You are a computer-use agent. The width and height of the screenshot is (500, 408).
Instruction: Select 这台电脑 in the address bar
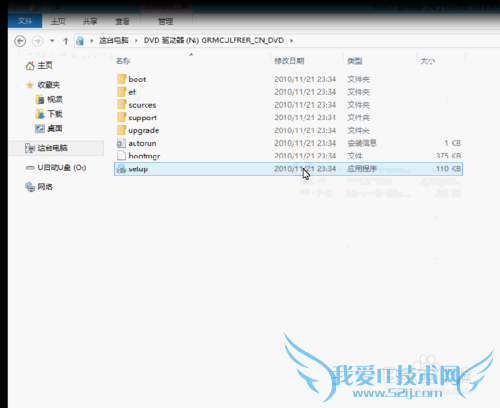(x=114, y=40)
